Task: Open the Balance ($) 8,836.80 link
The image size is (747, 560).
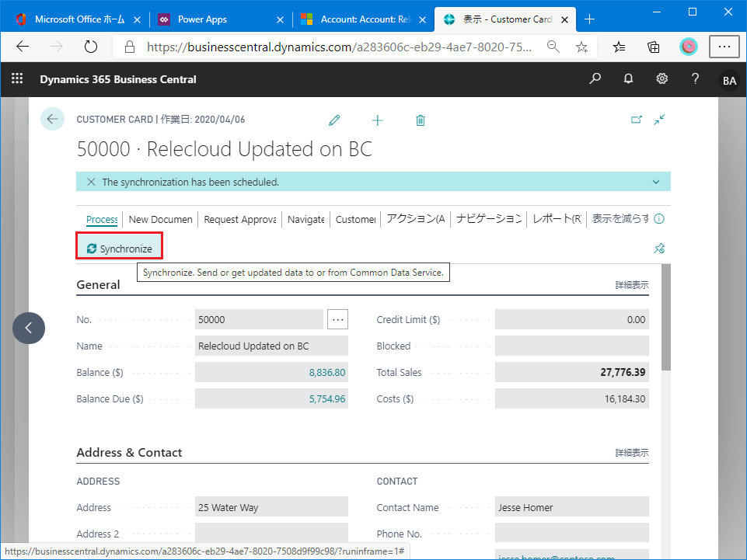Action: click(x=326, y=372)
